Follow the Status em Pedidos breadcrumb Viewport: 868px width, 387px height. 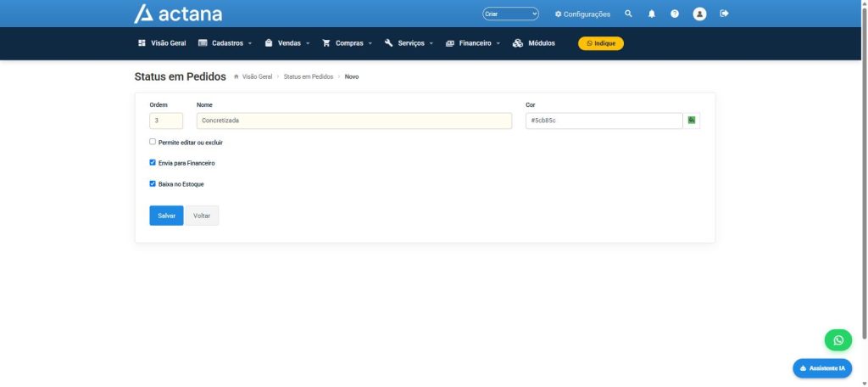point(309,77)
